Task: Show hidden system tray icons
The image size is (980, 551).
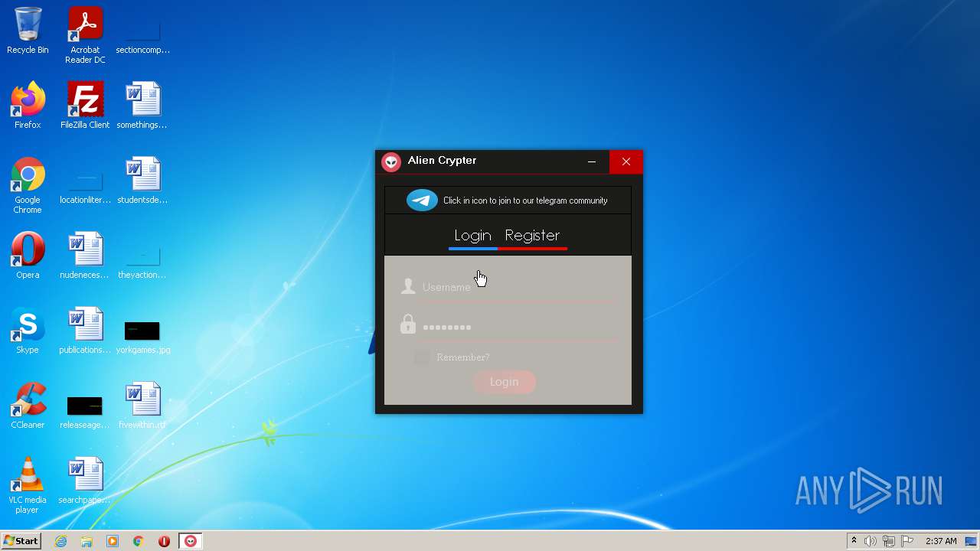Action: [x=854, y=541]
